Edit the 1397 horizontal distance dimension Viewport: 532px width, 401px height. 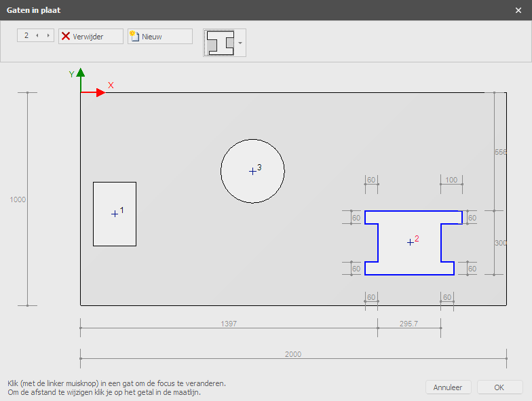coord(229,324)
